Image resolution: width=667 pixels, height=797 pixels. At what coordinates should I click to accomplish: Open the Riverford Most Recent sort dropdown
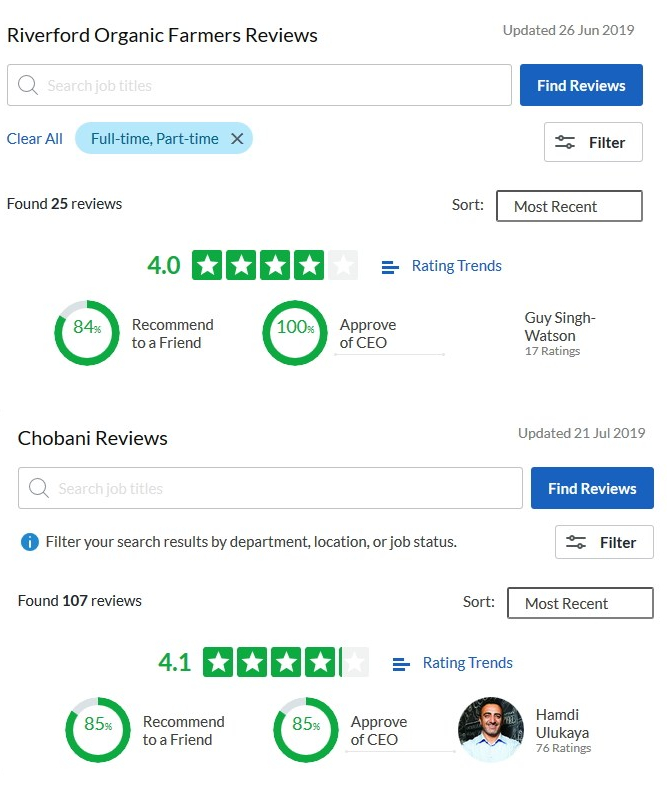click(569, 206)
